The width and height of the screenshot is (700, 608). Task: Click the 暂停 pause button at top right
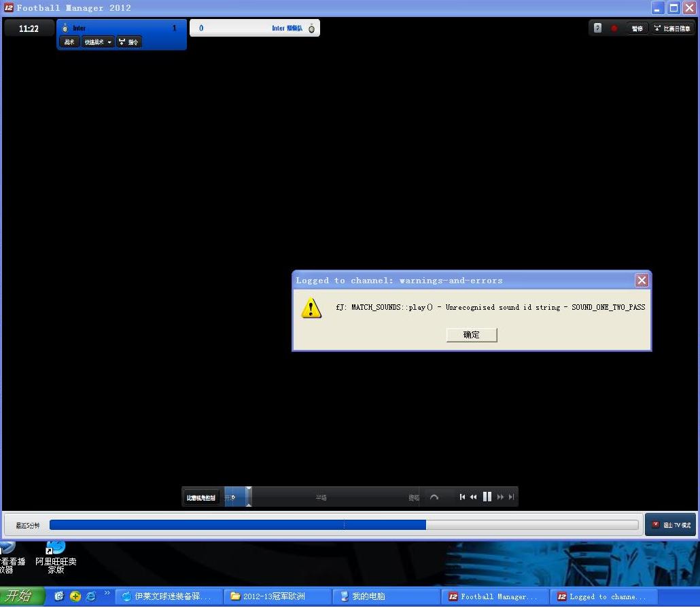click(637, 28)
